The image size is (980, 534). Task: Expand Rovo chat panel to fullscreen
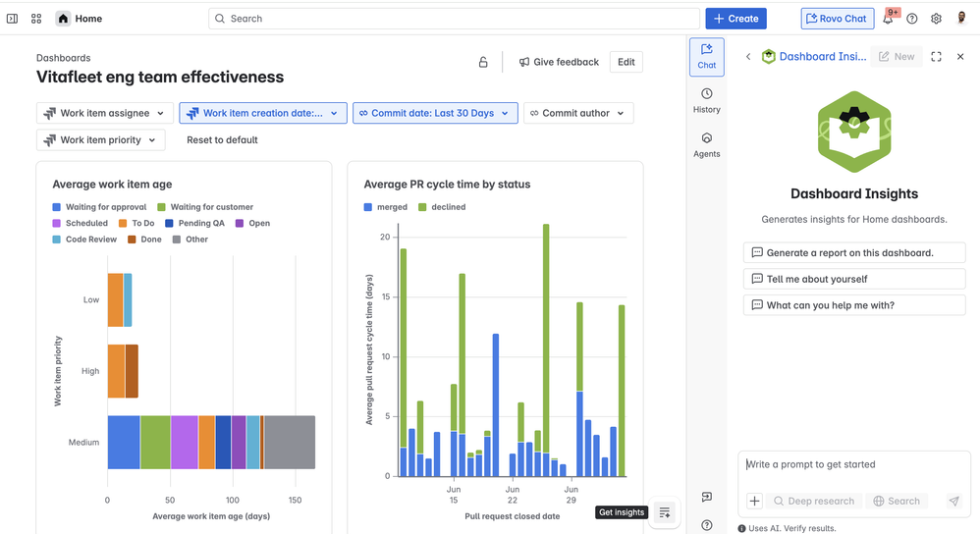[936, 57]
